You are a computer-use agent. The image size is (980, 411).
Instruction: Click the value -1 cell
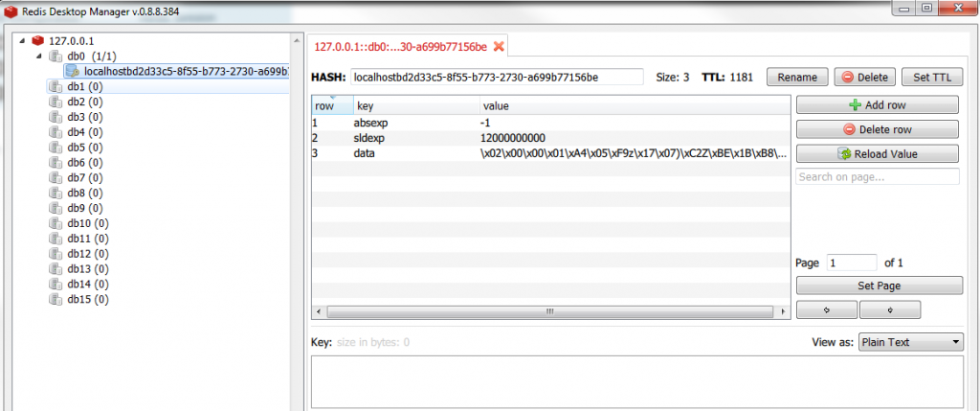tap(635, 124)
